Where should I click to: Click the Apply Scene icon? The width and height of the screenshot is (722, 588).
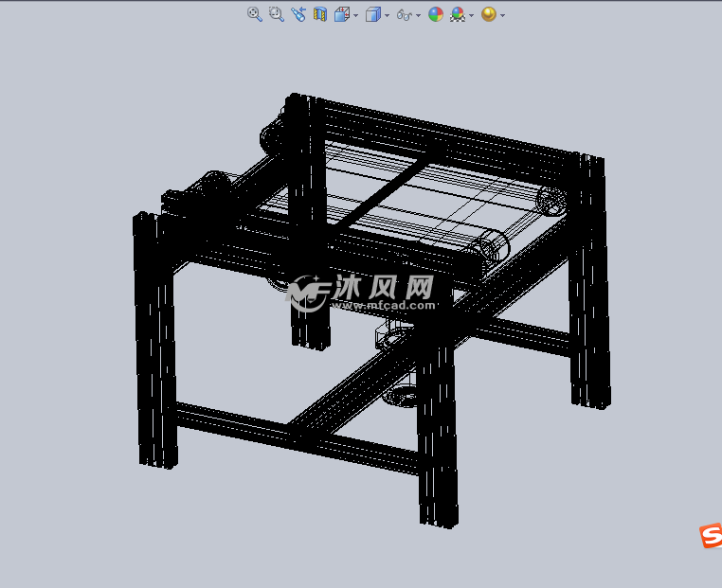(x=458, y=14)
